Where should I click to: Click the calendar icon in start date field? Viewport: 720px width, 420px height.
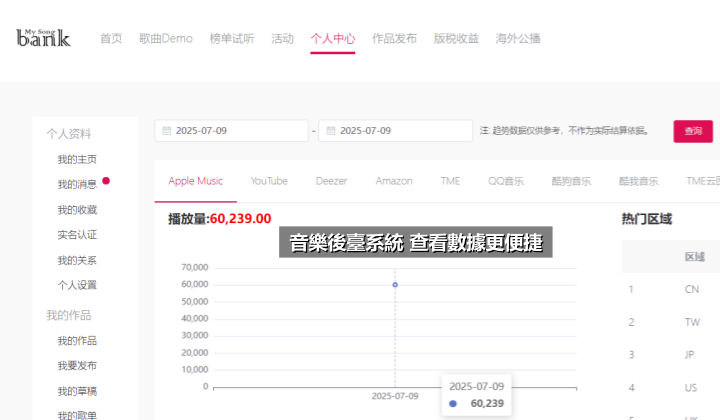[166, 131]
